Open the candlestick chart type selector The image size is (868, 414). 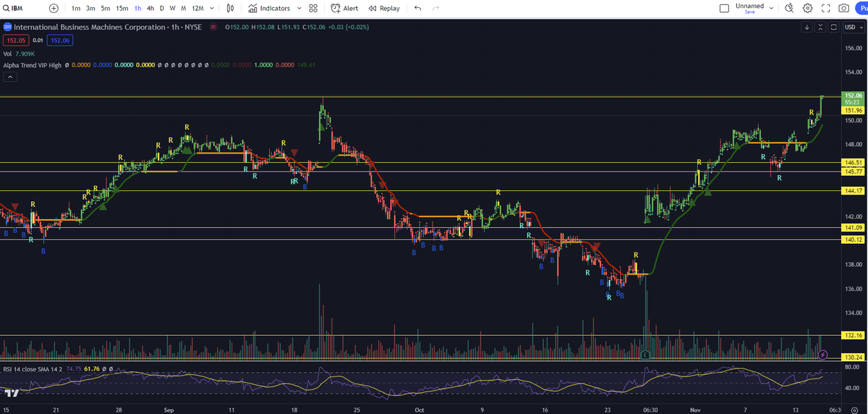click(x=230, y=9)
